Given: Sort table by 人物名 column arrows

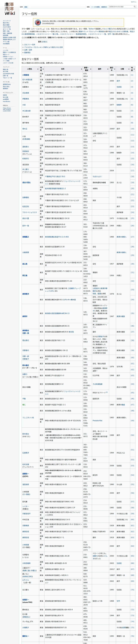Looking at the screenshot, I should click(x=38, y=69).
